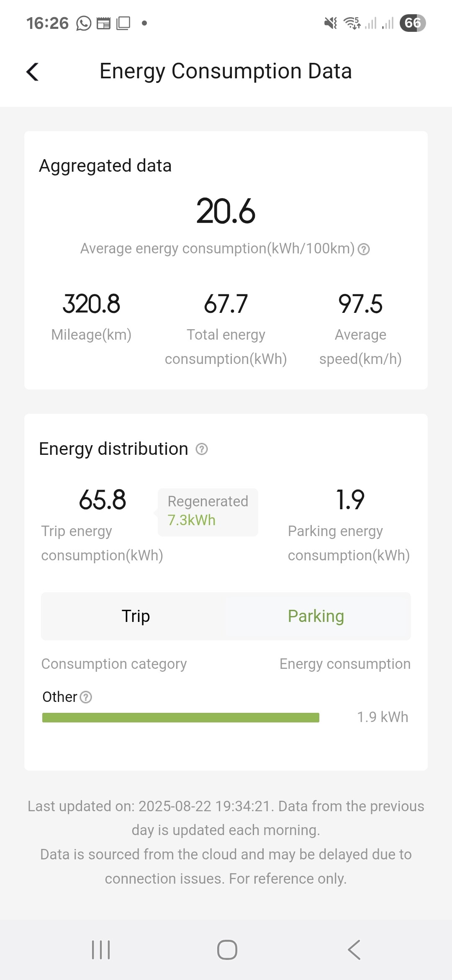Tap the 320.8 mileage value
The image size is (452, 980).
coord(91,304)
